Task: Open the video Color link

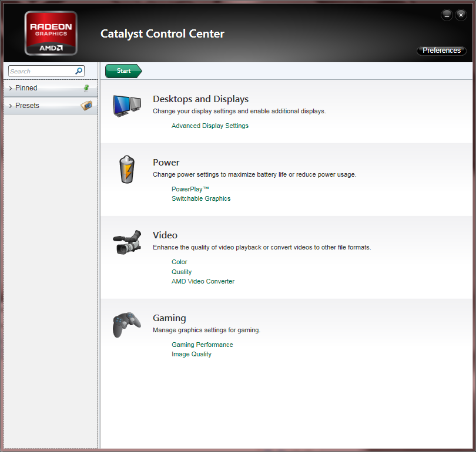Action: coord(179,262)
